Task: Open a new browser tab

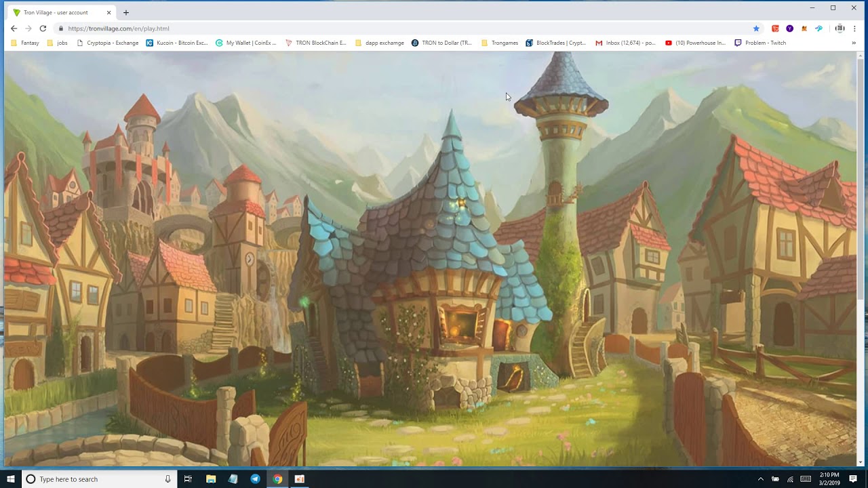Action: [x=126, y=12]
